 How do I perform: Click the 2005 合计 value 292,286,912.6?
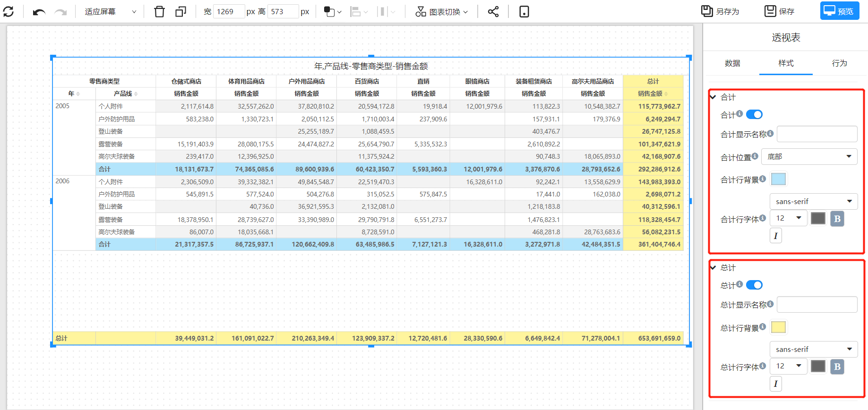pyautogui.click(x=659, y=169)
